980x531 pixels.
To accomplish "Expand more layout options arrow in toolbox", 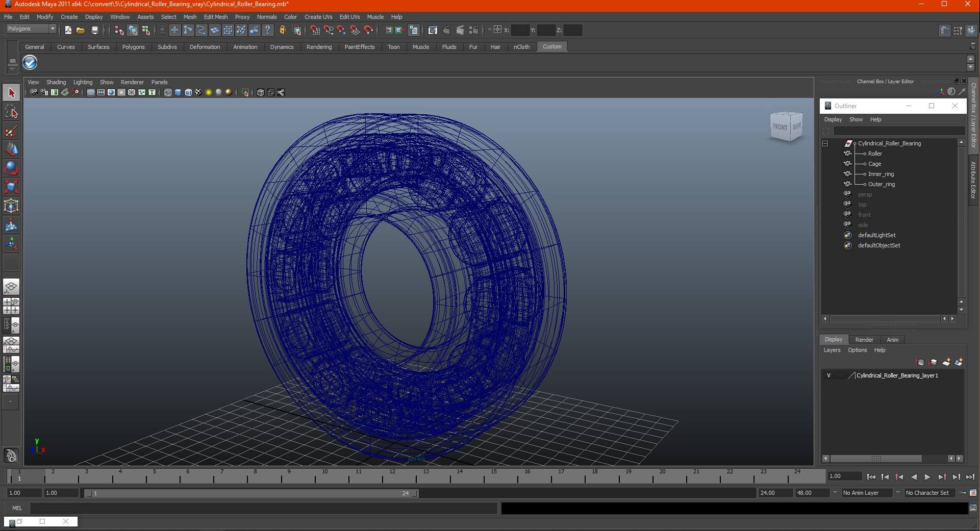I will (10, 402).
